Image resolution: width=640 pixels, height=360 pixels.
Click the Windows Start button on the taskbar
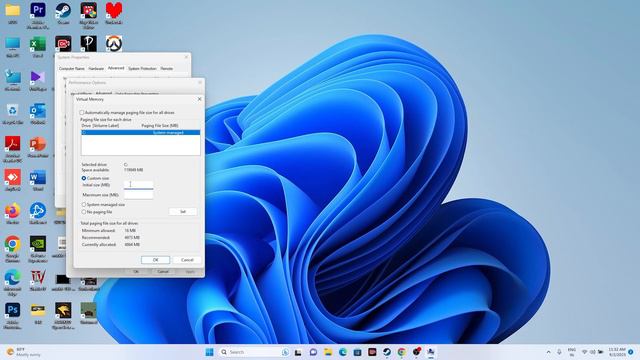point(209,352)
